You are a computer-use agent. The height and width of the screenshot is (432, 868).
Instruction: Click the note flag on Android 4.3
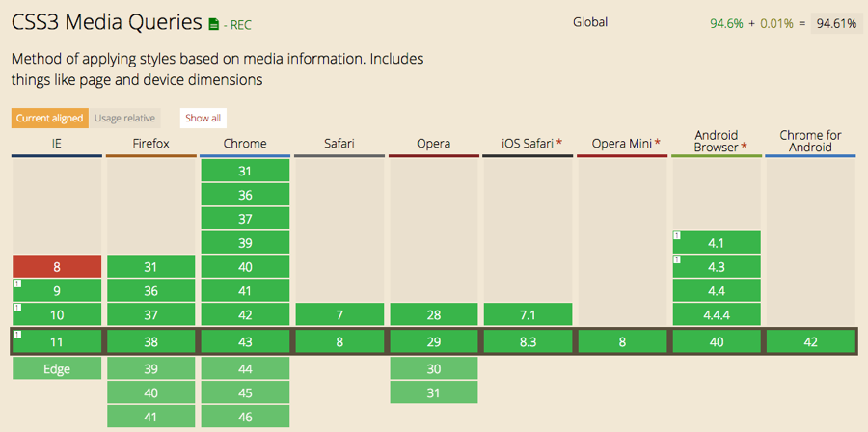(676, 259)
